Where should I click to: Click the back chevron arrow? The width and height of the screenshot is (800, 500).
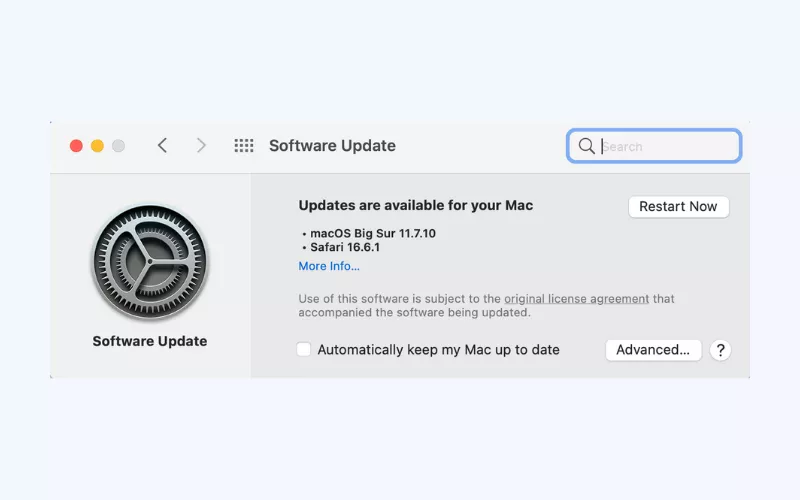(162, 146)
